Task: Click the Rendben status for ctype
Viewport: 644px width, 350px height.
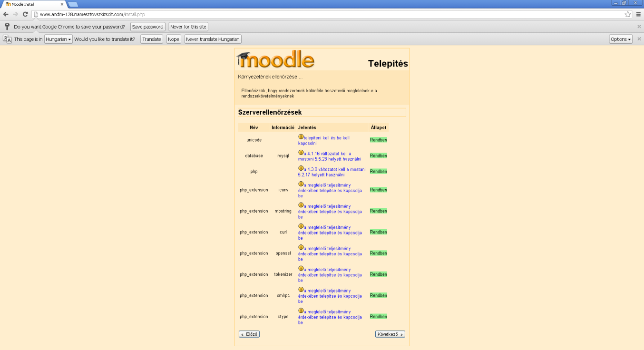Action: [379, 316]
